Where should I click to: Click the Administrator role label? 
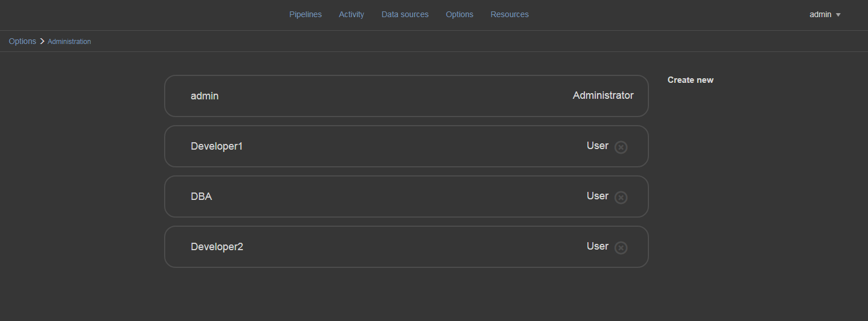coord(603,95)
